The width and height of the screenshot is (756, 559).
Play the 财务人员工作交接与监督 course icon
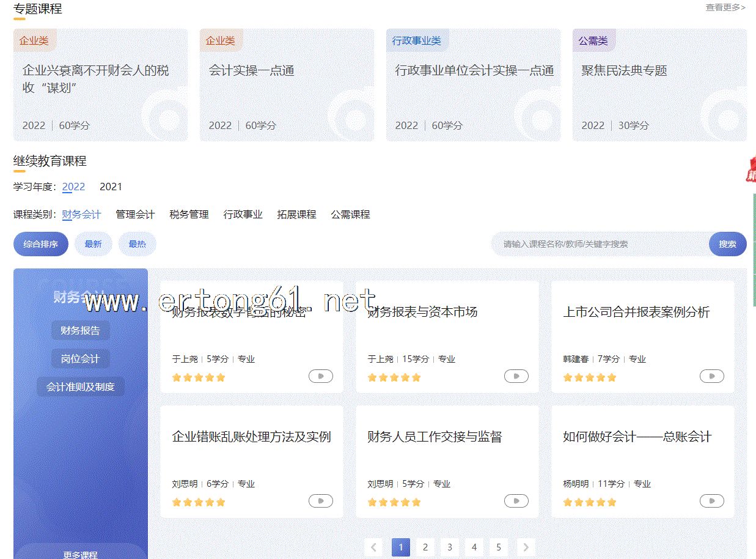(516, 501)
